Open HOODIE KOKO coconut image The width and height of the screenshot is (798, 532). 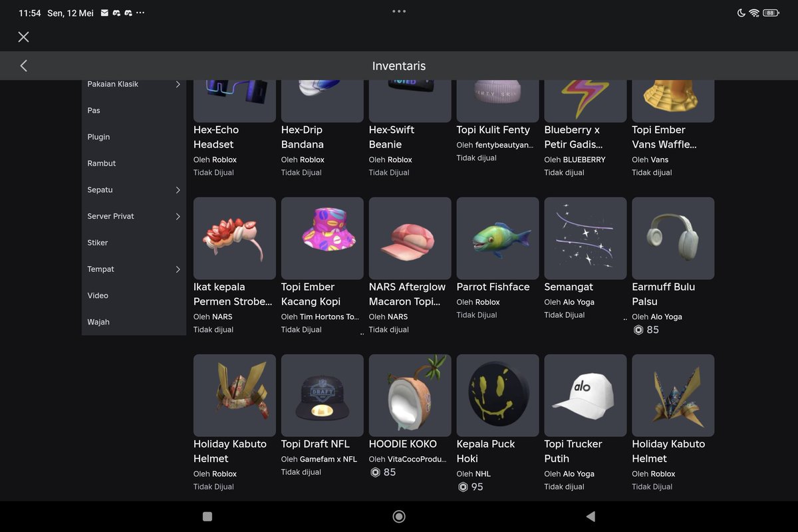410,395
